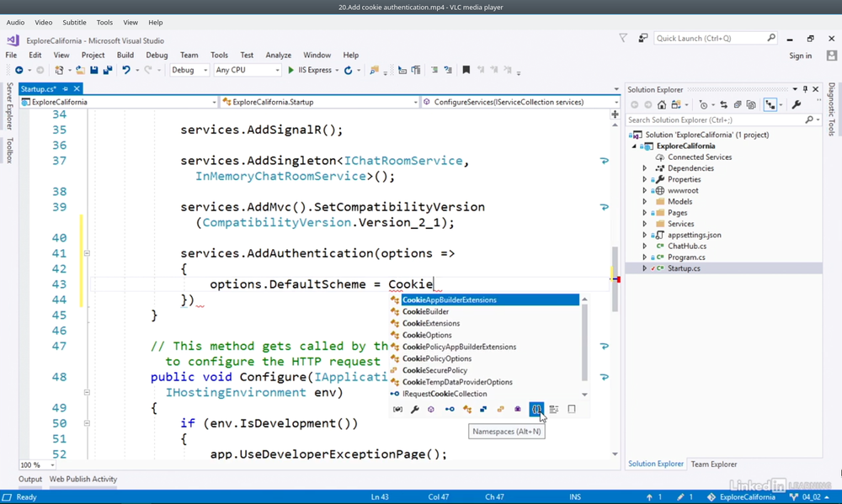Viewport: 842px width, 504px height.
Task: Click the 04_02 branch indicator in status bar
Action: (810, 497)
